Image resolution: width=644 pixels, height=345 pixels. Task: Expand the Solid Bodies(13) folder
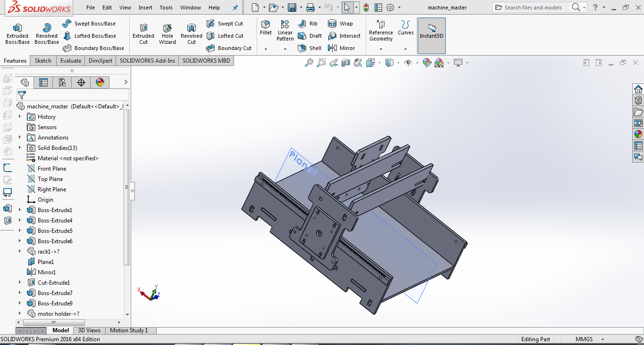point(20,148)
